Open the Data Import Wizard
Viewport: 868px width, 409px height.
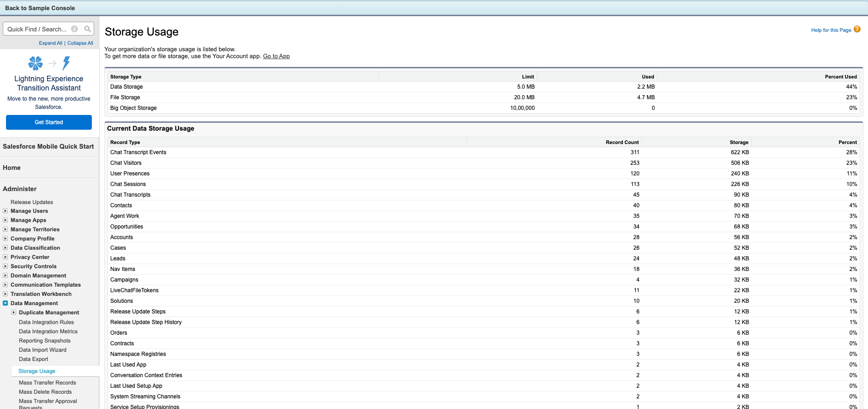(42, 350)
